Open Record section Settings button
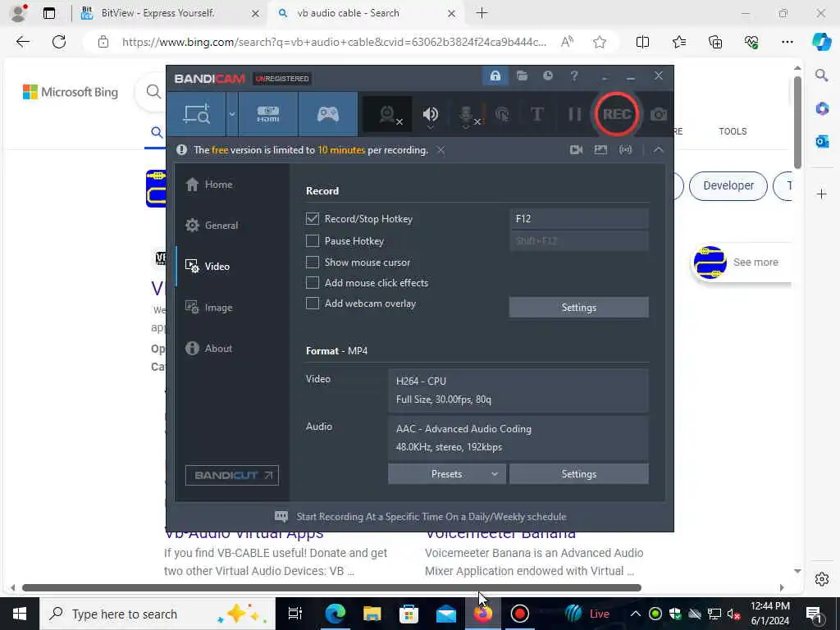The width and height of the screenshot is (840, 630). point(578,308)
